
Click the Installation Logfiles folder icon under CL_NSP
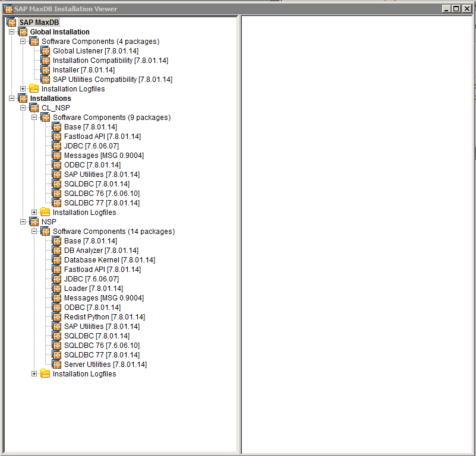click(x=45, y=213)
